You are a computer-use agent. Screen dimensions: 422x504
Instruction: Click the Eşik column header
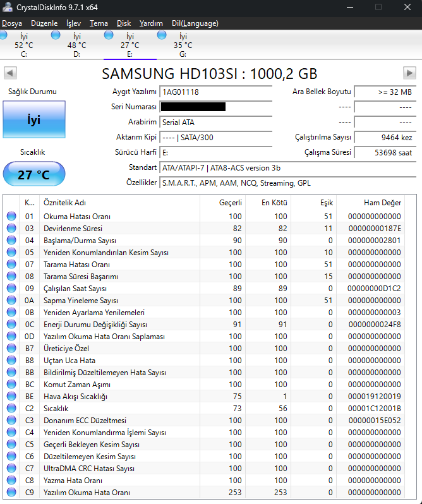(x=313, y=203)
